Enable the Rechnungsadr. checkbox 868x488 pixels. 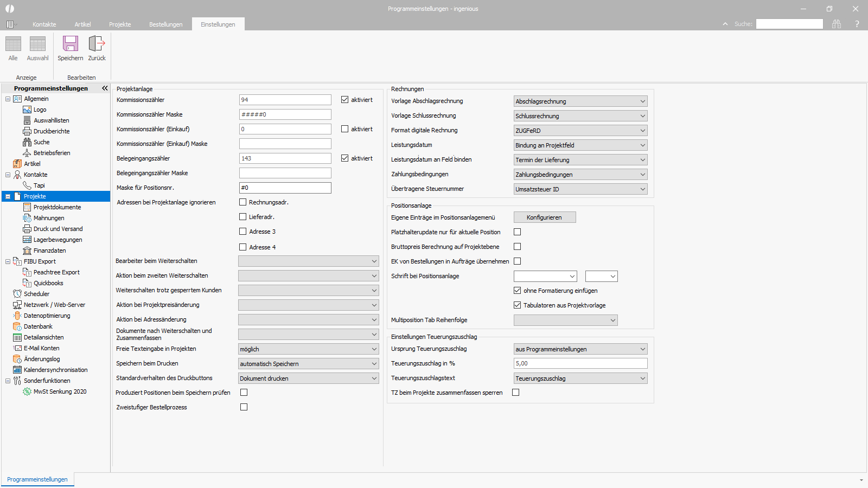coord(243,202)
